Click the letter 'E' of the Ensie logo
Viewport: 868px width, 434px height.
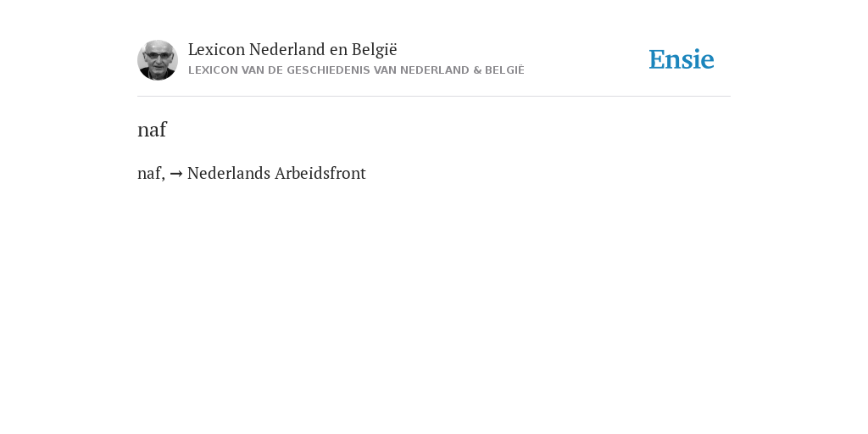point(657,59)
